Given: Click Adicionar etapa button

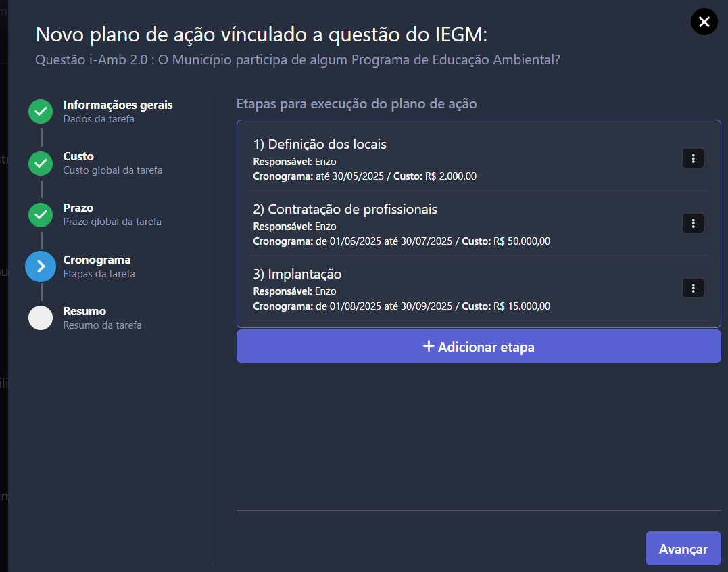Looking at the screenshot, I should pos(479,347).
